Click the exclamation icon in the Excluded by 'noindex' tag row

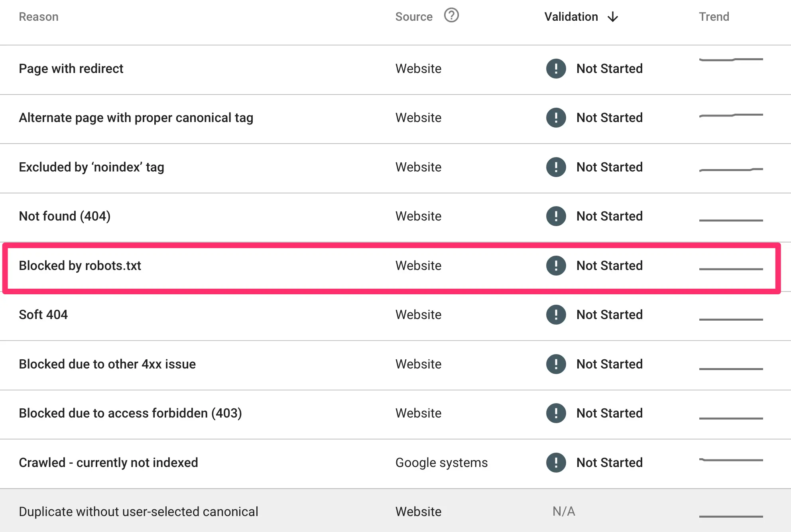(x=556, y=167)
